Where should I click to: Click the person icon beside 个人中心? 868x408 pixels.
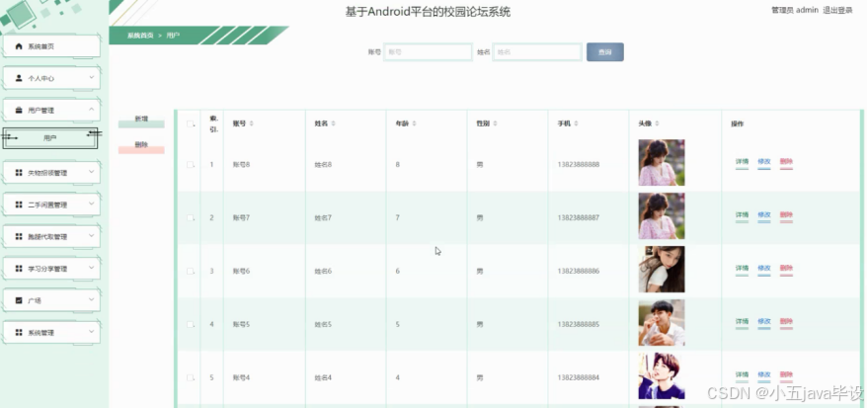[x=19, y=78]
